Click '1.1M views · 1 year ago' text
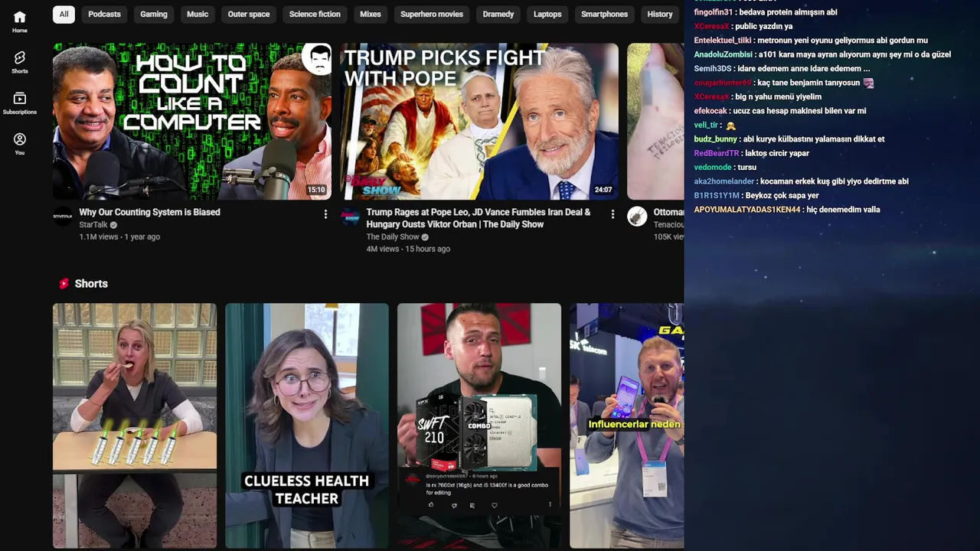980x551 pixels. (119, 237)
